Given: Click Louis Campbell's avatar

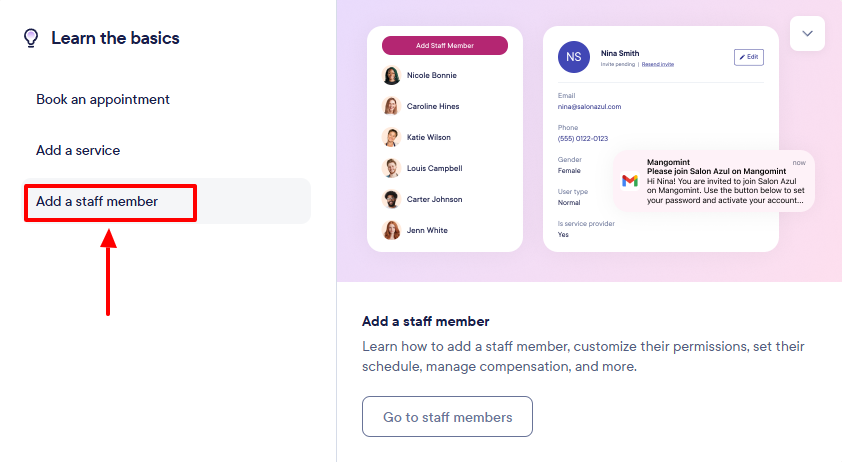Looking at the screenshot, I should pyautogui.click(x=391, y=168).
